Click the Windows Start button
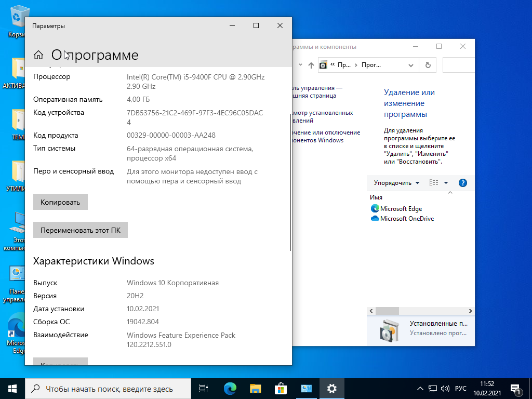Image resolution: width=532 pixels, height=399 pixels. click(12, 389)
